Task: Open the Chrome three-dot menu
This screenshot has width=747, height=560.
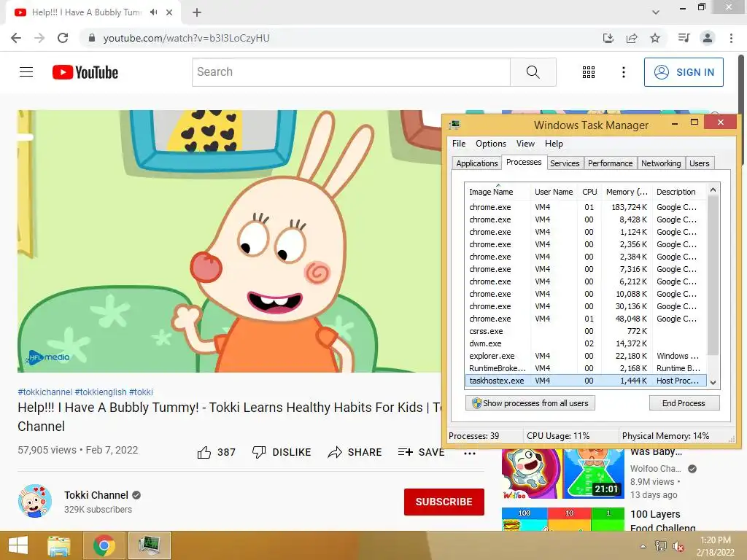Action: coord(731,38)
